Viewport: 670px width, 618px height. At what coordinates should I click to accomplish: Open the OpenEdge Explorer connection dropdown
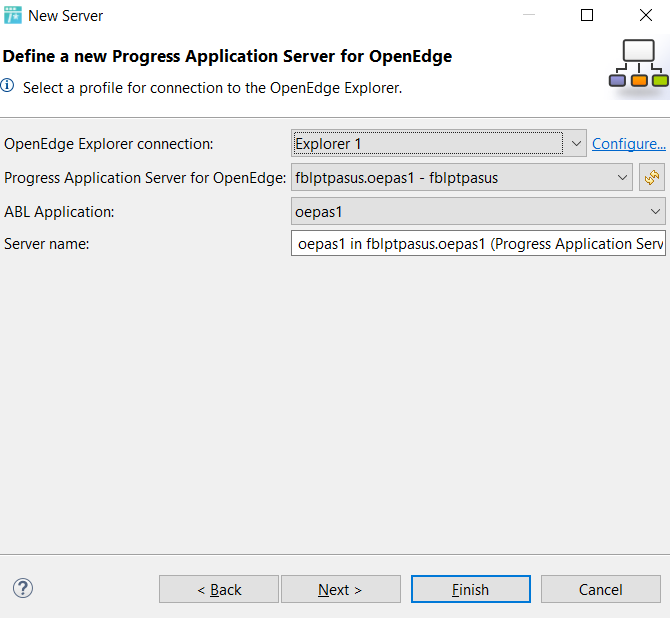tap(439, 144)
